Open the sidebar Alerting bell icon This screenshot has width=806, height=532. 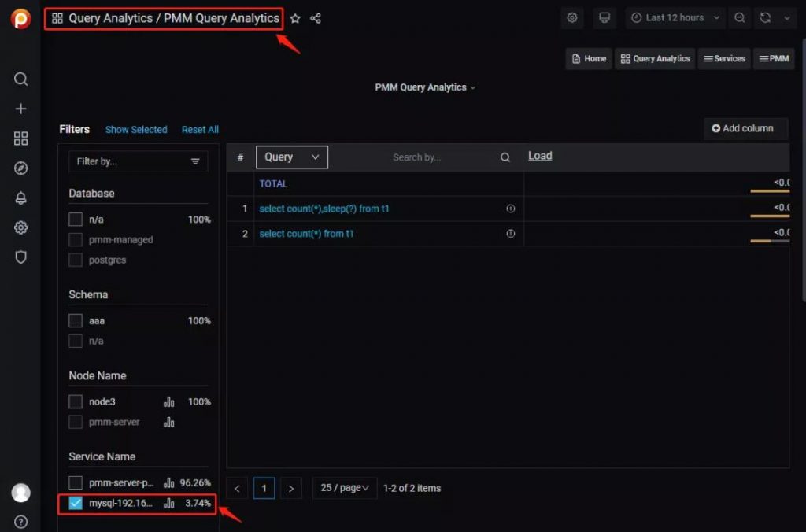coord(20,198)
